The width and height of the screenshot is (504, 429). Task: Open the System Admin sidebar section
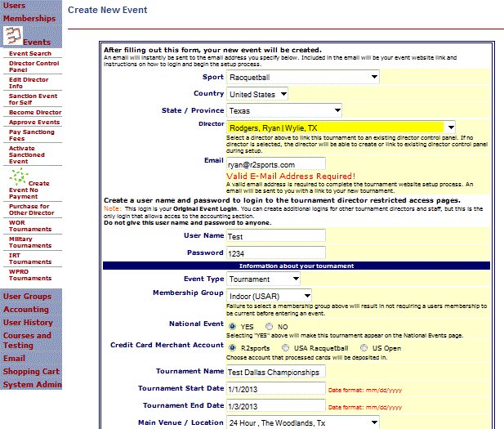coord(33,384)
